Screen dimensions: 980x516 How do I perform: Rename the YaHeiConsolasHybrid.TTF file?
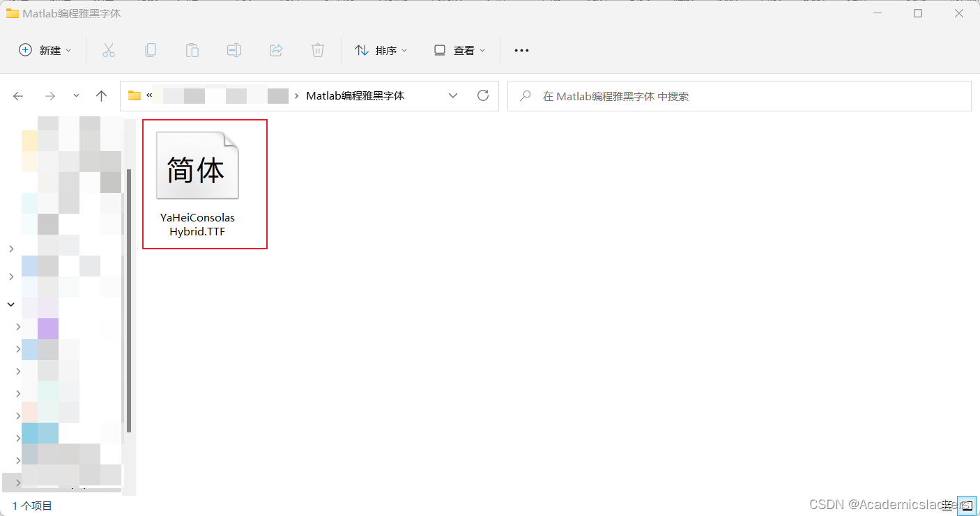tap(233, 49)
